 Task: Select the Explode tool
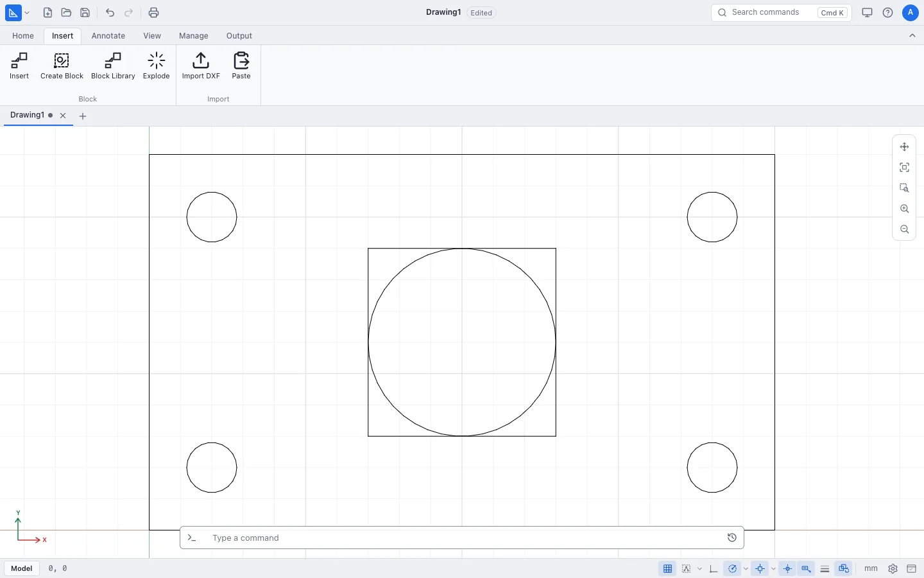(x=156, y=66)
